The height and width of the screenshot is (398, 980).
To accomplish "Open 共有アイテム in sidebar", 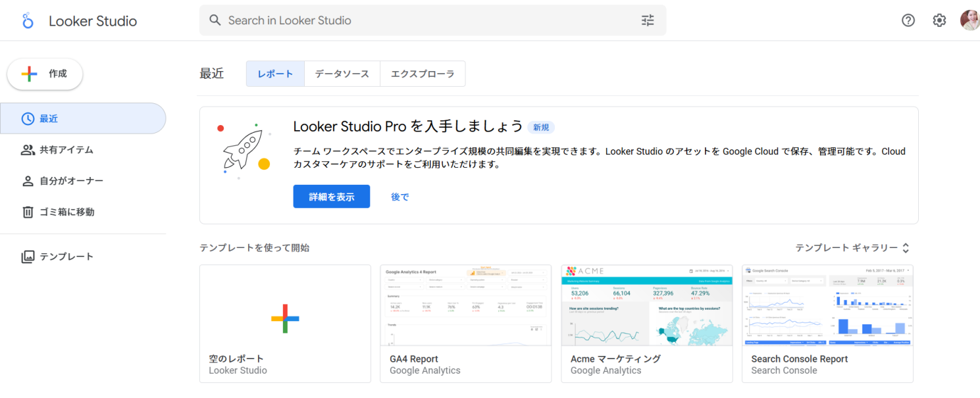I will (66, 150).
